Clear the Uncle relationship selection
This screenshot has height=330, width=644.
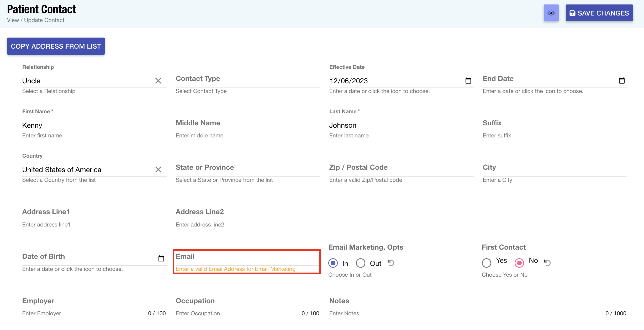158,81
